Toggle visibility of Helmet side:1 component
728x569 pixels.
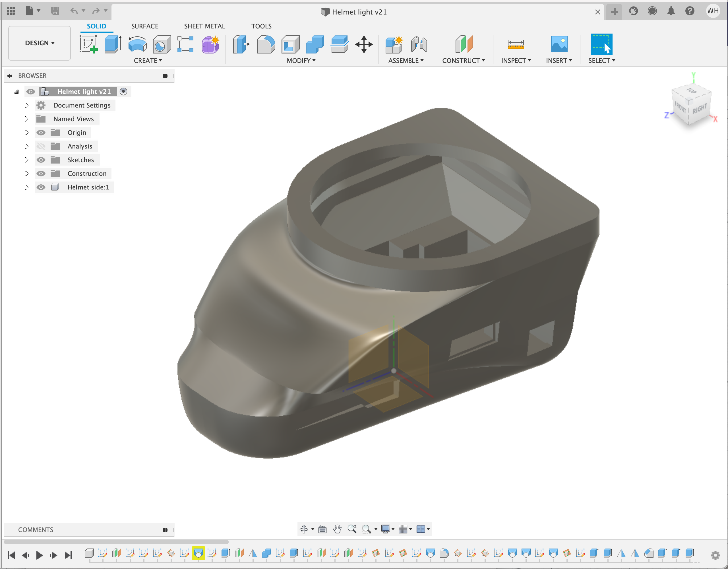[x=40, y=187]
